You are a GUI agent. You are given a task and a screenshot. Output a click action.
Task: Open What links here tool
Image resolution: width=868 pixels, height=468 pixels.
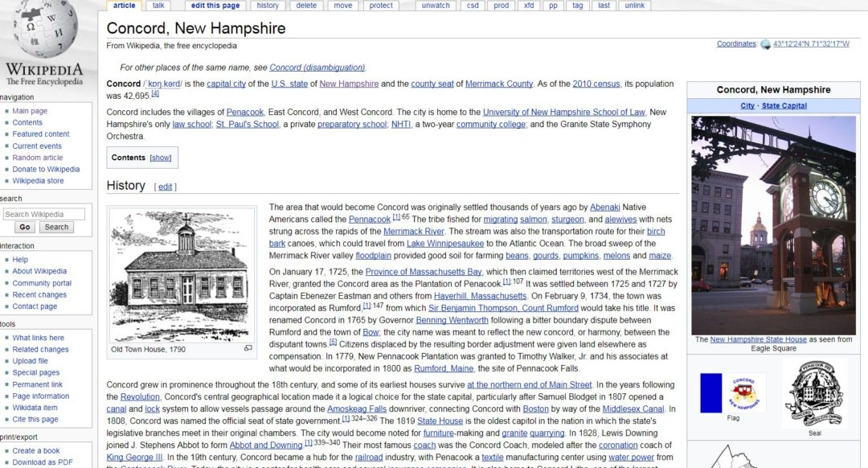39,338
